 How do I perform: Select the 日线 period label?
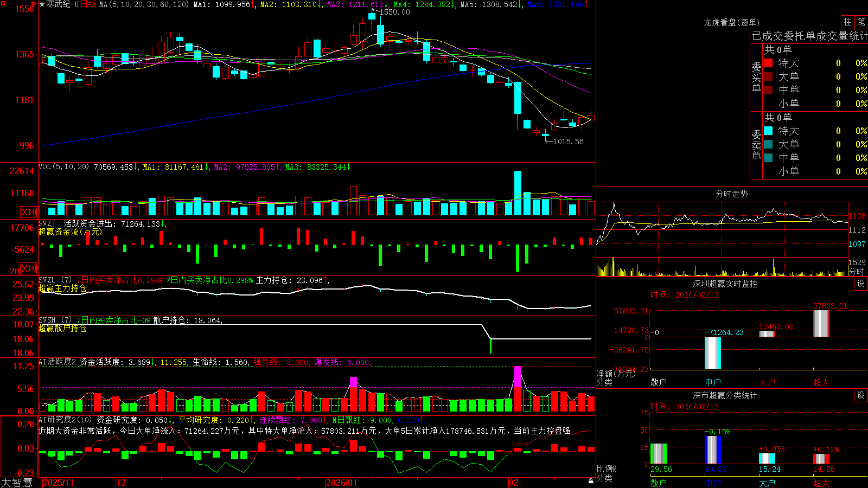(x=88, y=4)
